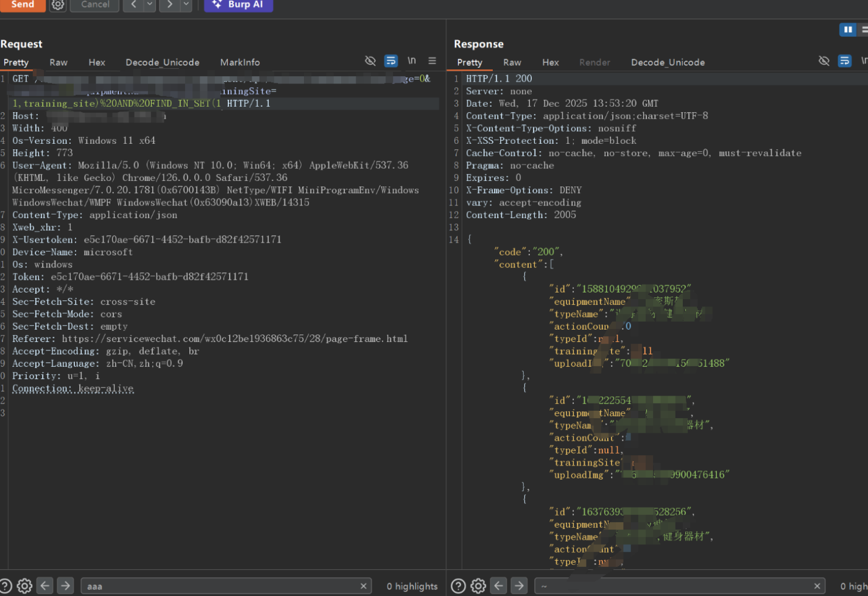Screen dimensions: 868x596
Task: Open Request pane hamburger menu
Action: pyautogui.click(x=432, y=61)
